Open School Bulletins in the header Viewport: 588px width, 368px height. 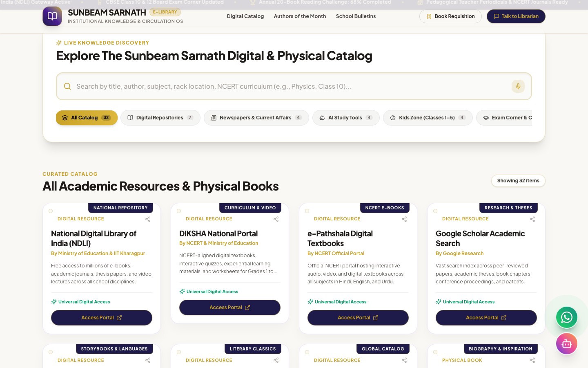point(356,16)
